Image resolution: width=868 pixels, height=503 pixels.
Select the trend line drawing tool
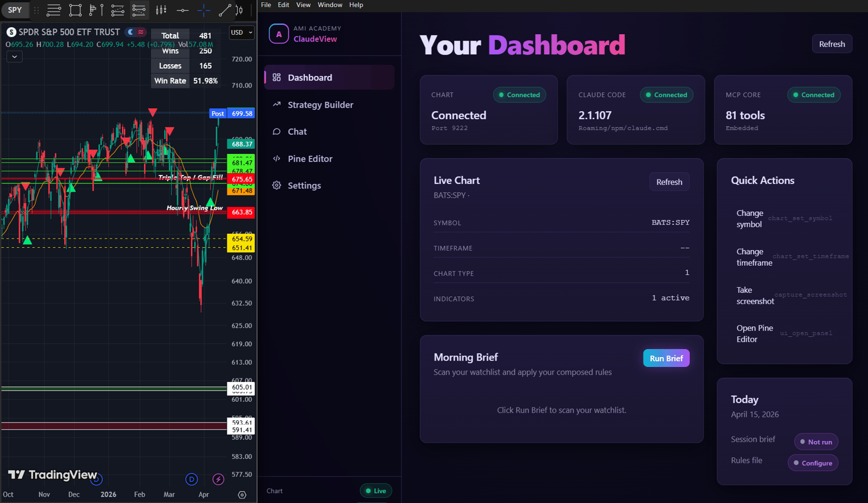pos(225,10)
